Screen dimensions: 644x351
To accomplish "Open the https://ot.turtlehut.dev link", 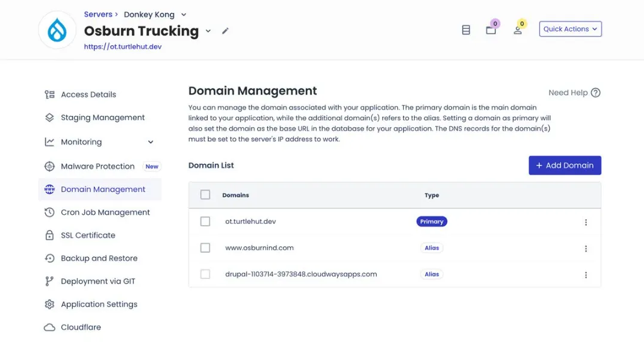I will pos(123,46).
